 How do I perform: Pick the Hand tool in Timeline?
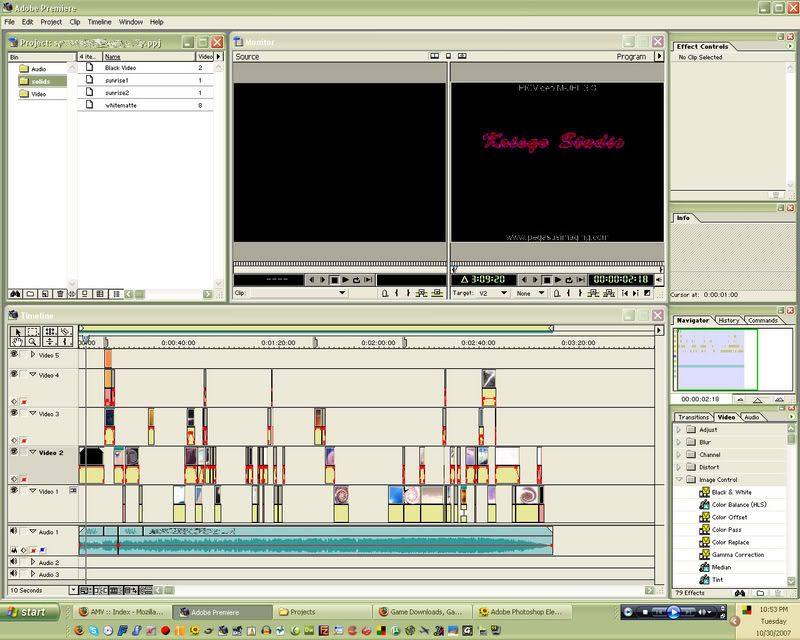tap(17, 342)
